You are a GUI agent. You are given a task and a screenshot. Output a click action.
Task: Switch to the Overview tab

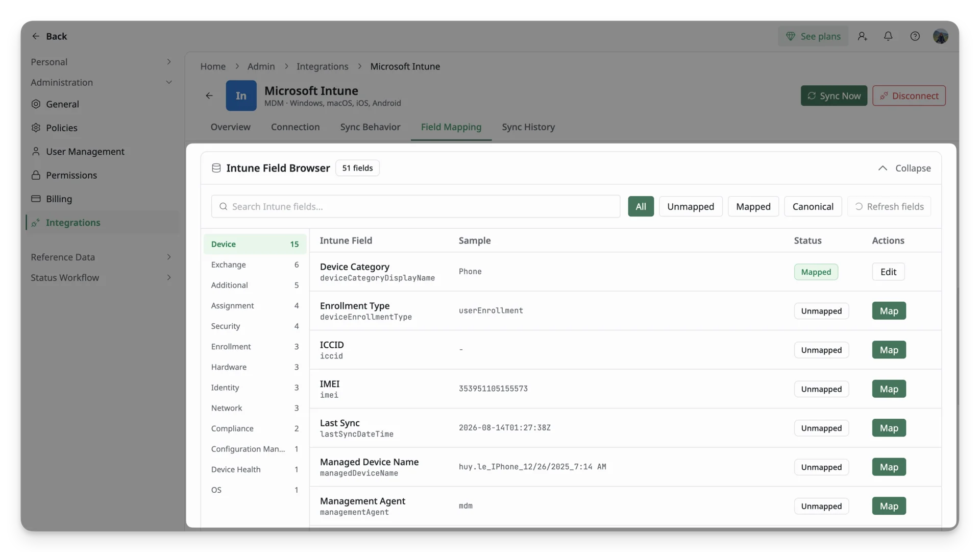[230, 127]
